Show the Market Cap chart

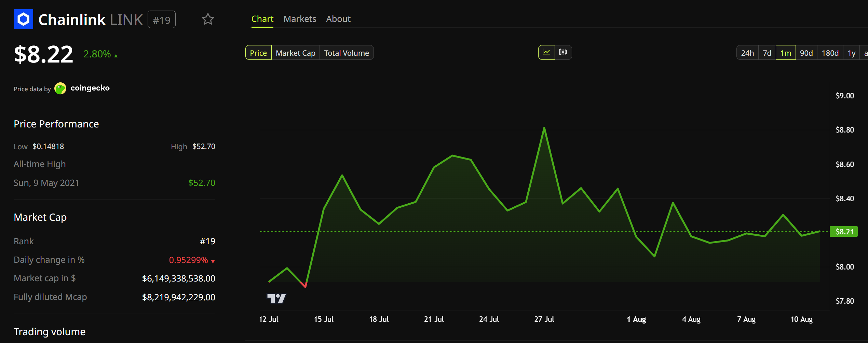(296, 53)
